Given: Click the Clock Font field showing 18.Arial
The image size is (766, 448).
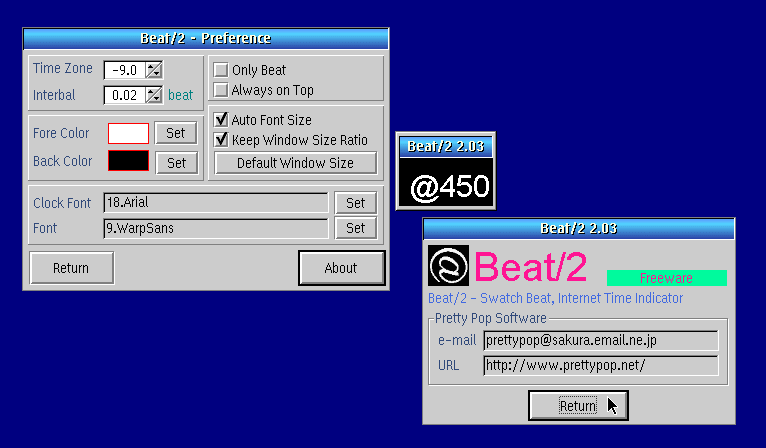Looking at the screenshot, I should [x=216, y=202].
